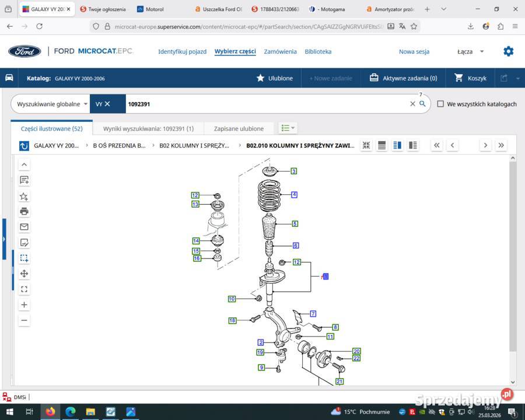
Task: Check 'We wszystkich katalogach' checkbox
Action: click(441, 104)
